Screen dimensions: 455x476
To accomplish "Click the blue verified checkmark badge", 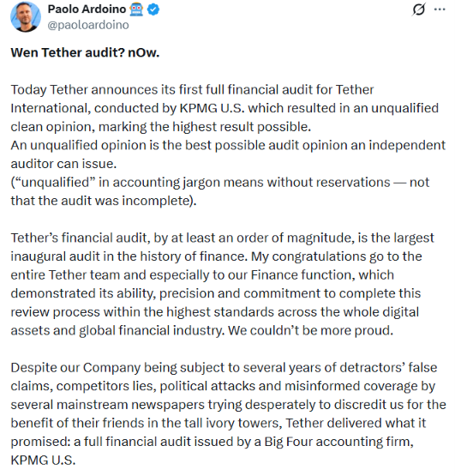I will pyautogui.click(x=153, y=9).
